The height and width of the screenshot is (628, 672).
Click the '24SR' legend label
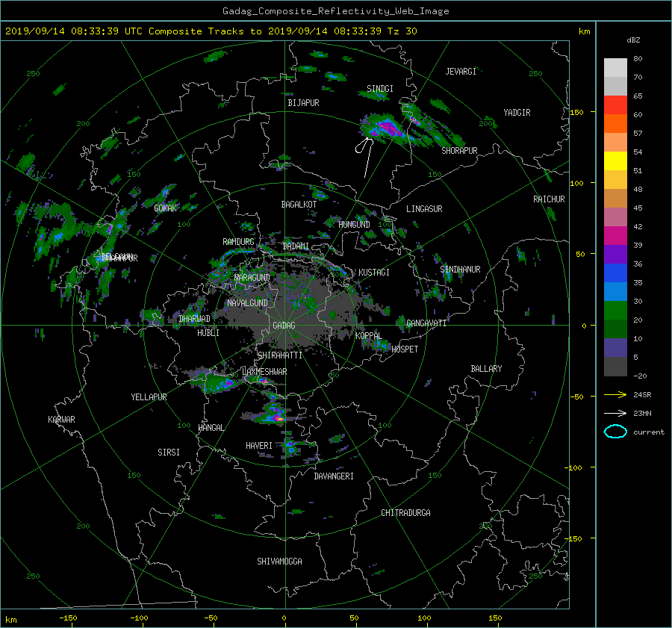(642, 394)
